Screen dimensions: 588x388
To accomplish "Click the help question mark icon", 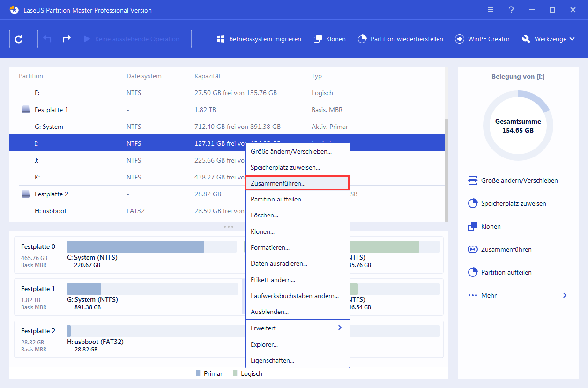I will pos(511,10).
